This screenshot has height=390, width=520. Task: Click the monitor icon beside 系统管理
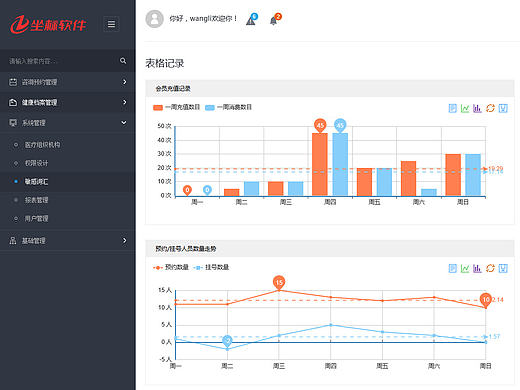point(13,123)
